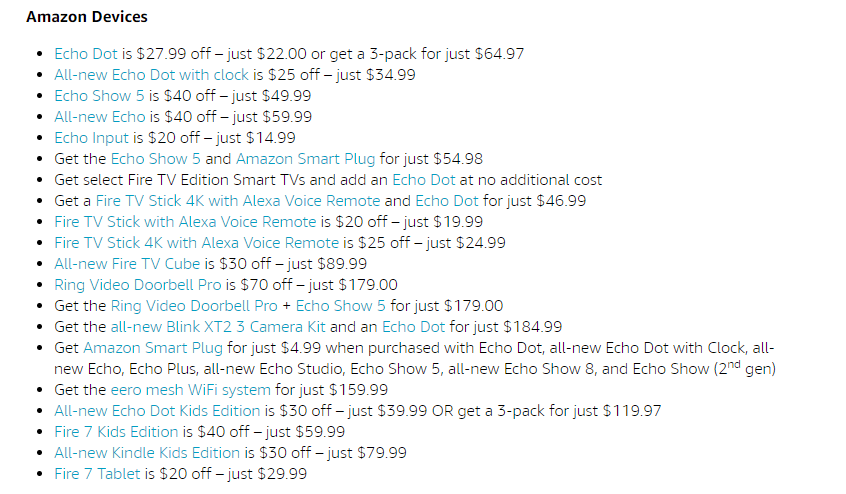Viewport: 846px width, 494px height.
Task: Open the Echo Dot link in first bullet
Action: (x=86, y=54)
